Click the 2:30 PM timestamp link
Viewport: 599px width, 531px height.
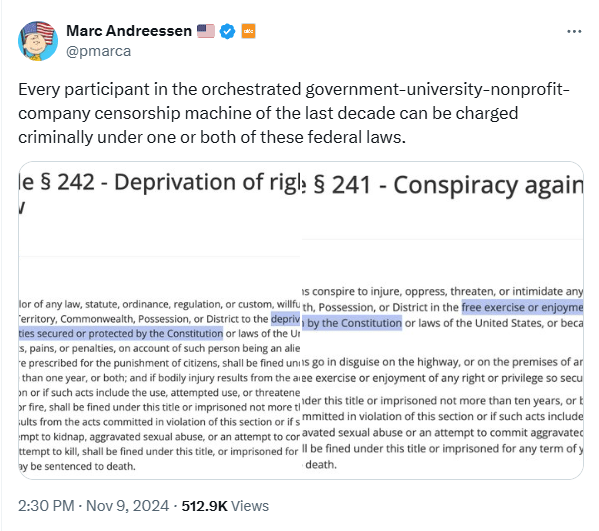(46, 506)
